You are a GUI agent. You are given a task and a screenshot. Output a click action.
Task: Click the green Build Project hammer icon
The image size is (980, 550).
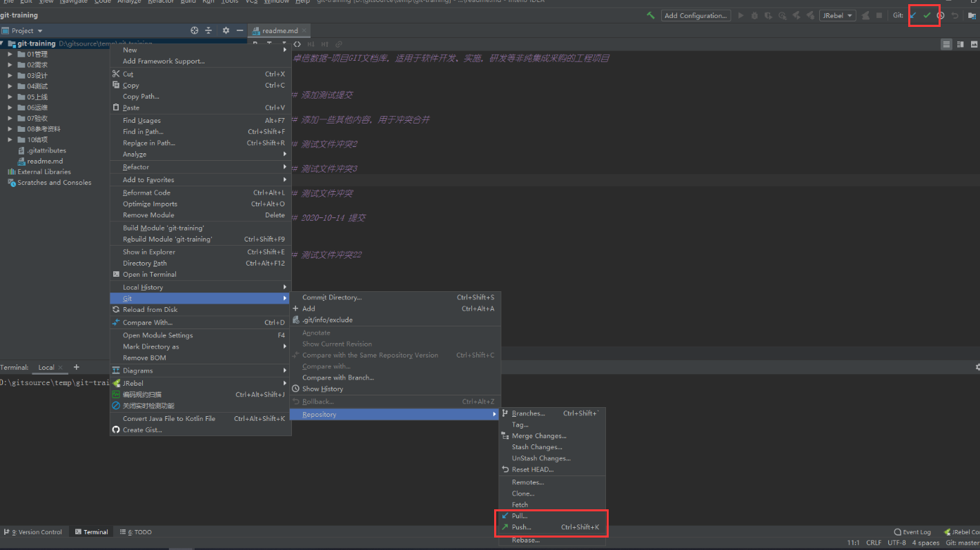point(650,15)
